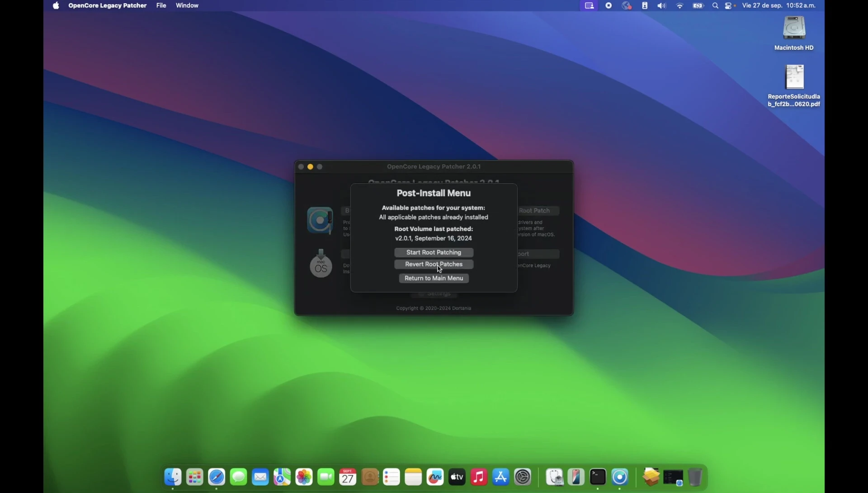Click Start Root Patching button
Screen dimensions: 868x493
point(434,252)
